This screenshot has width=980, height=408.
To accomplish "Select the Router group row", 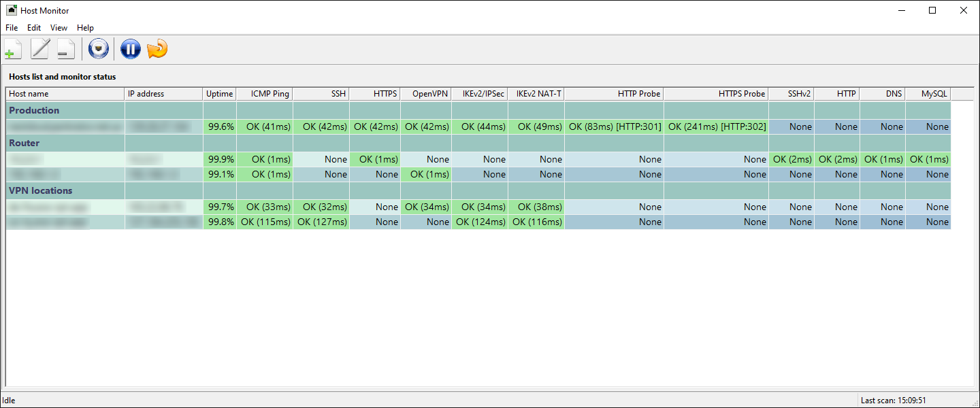I will pyautogui.click(x=478, y=143).
